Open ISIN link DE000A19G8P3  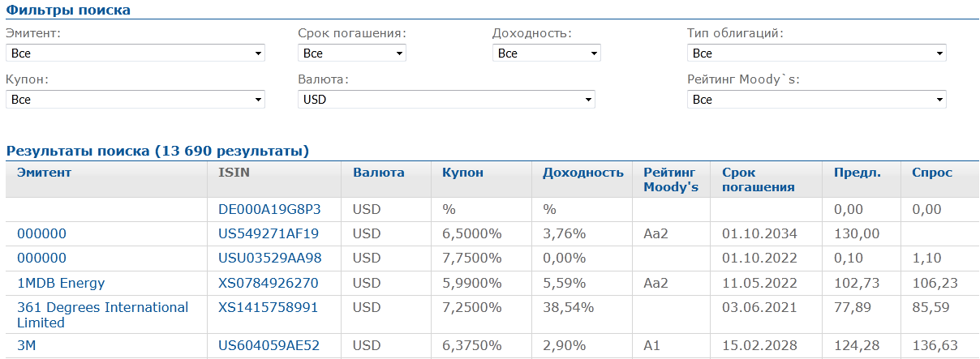269,209
